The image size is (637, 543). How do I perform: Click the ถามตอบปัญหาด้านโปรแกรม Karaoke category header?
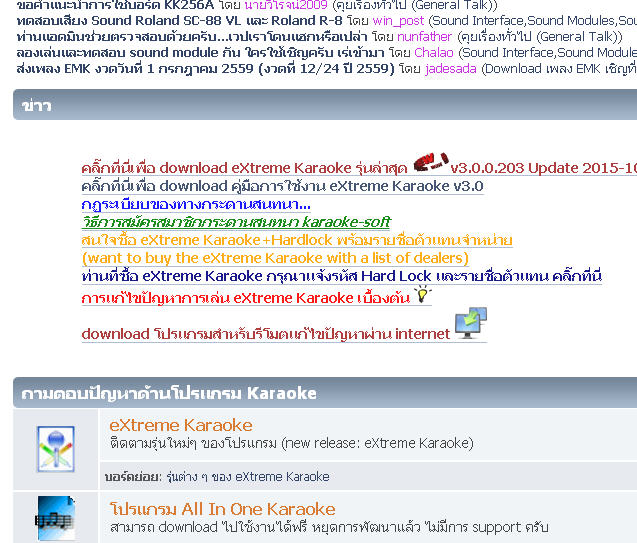click(325, 393)
